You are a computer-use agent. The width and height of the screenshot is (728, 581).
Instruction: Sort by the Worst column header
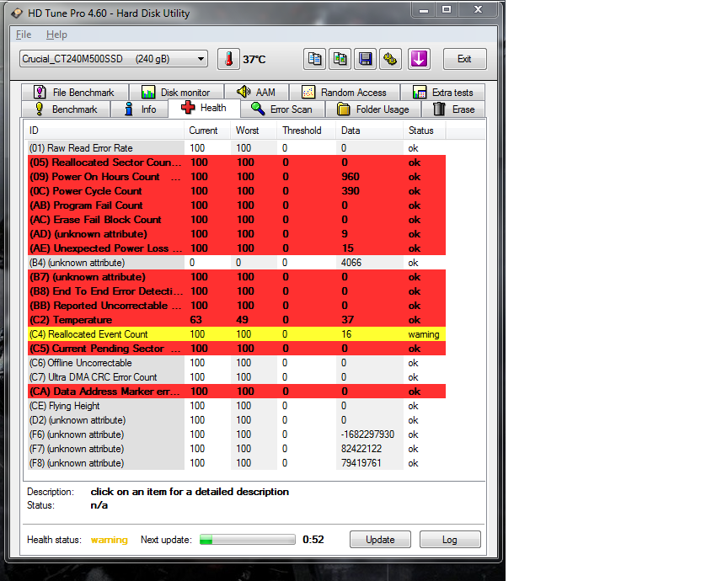coord(254,131)
